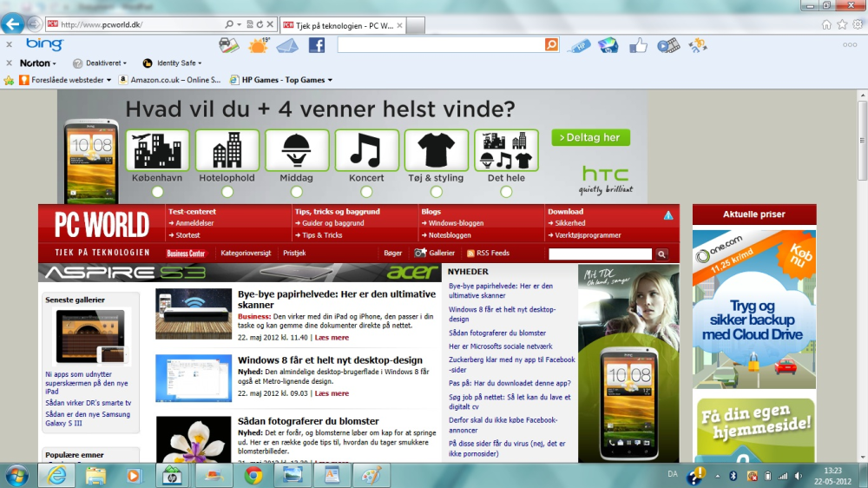Switch to the Tjek på teknologien tab
The image size is (868, 488).
click(343, 25)
